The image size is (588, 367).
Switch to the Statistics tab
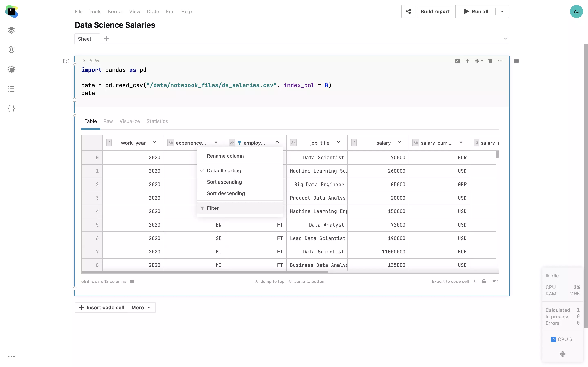157,121
